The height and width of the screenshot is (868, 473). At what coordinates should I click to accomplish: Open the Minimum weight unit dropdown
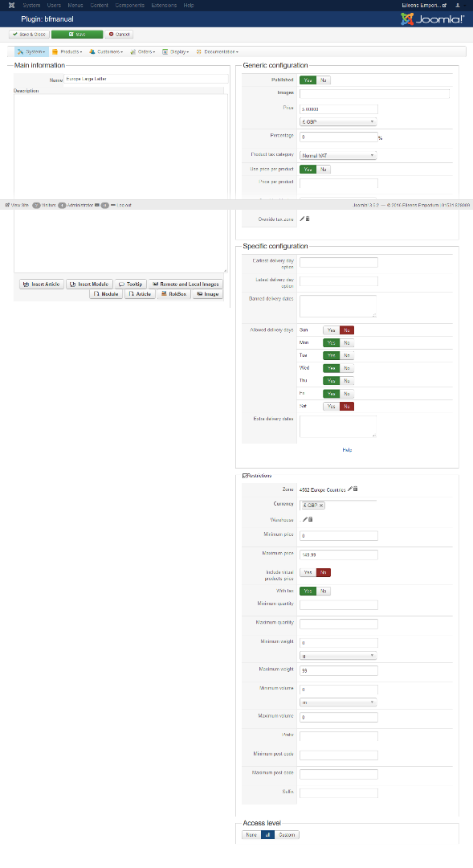(338, 656)
